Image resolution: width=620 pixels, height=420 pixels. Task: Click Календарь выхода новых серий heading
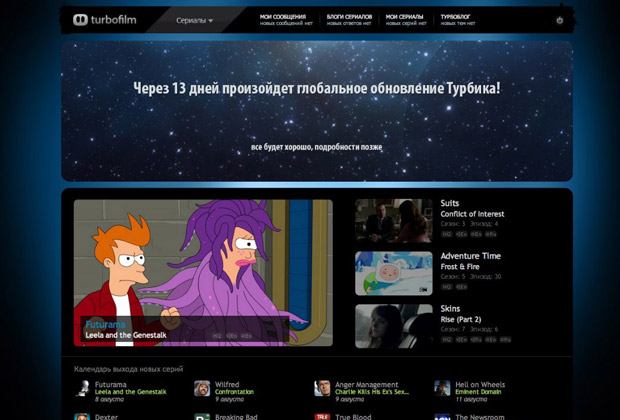(129, 369)
